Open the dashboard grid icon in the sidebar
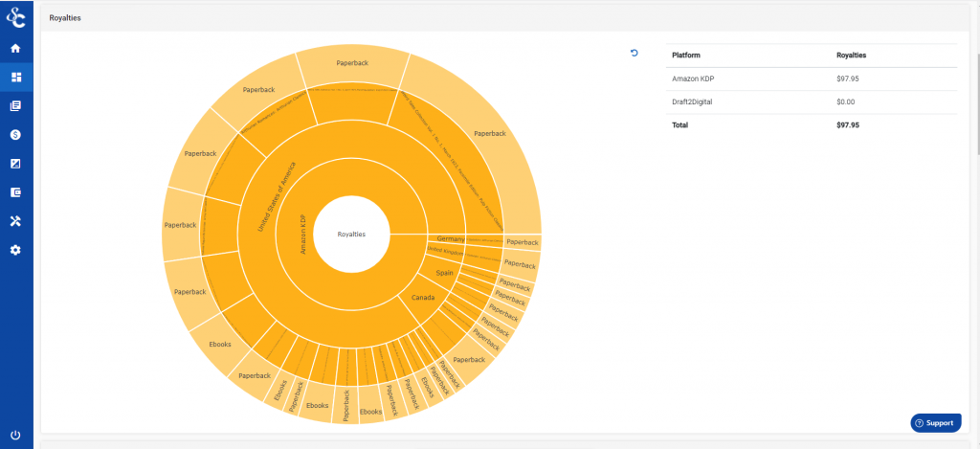This screenshot has height=449, width=980. pos(16,77)
